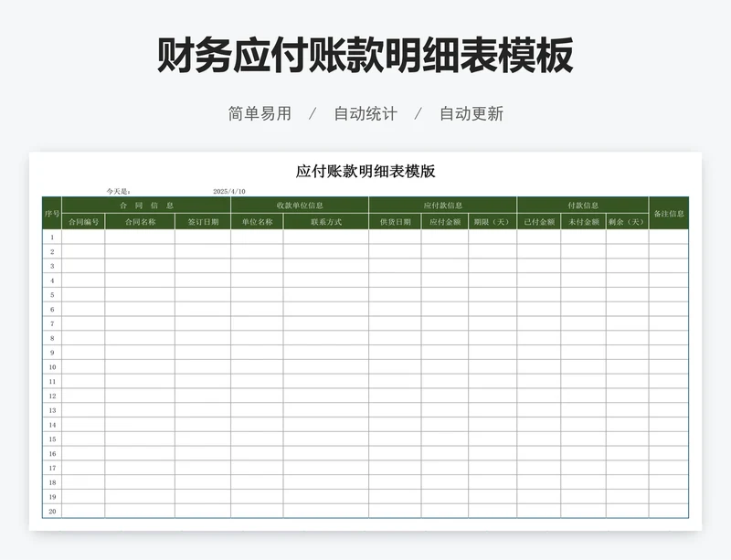Select the 已付金额 column header
The height and width of the screenshot is (560, 731).
[x=539, y=222]
